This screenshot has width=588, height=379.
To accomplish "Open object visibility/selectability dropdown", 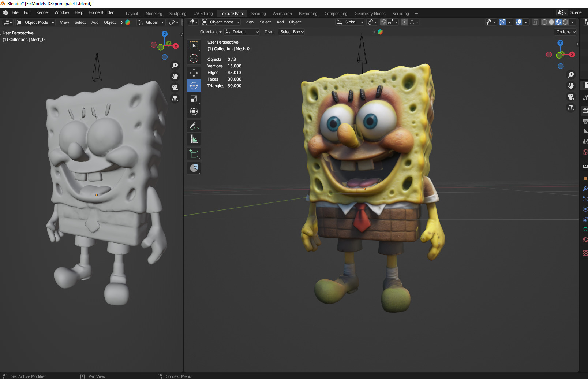I will (491, 22).
